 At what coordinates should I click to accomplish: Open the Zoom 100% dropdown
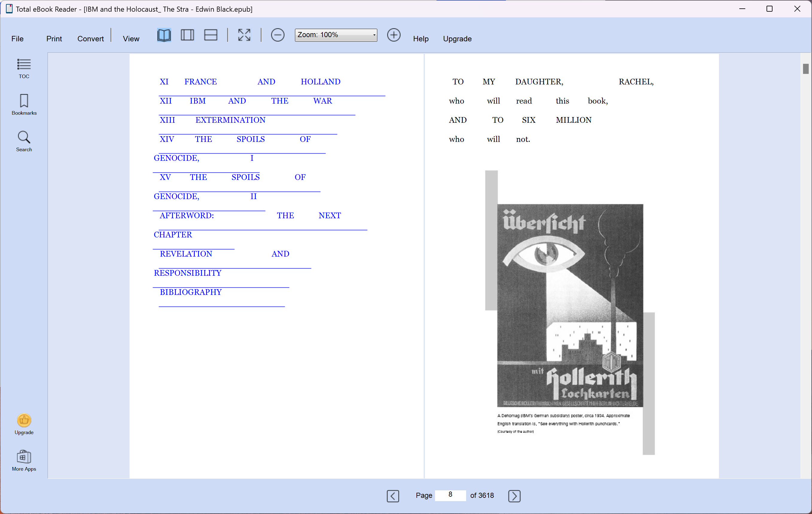click(336, 35)
